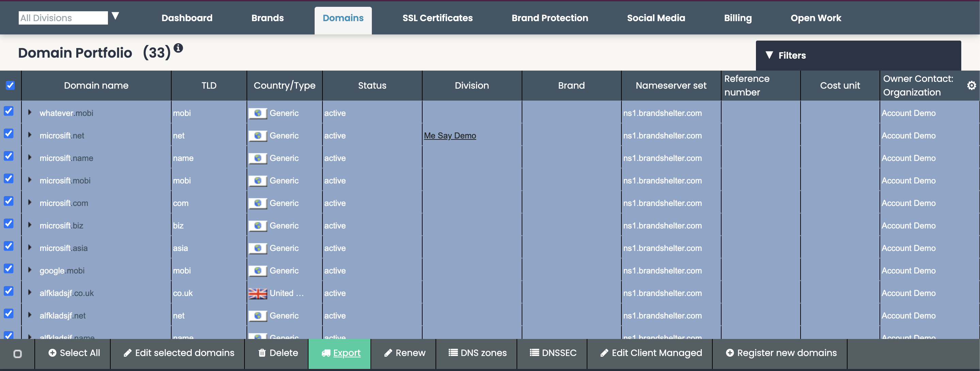Click United Kingdom flag for alfkladsjf.co.uk
Image resolution: width=980 pixels, height=371 pixels.
coord(257,293)
